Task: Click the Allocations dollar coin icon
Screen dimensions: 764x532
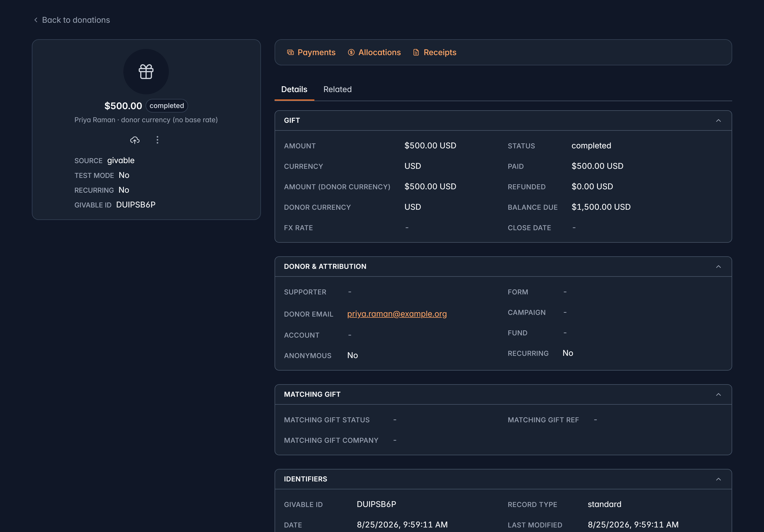Action: [x=351, y=52]
